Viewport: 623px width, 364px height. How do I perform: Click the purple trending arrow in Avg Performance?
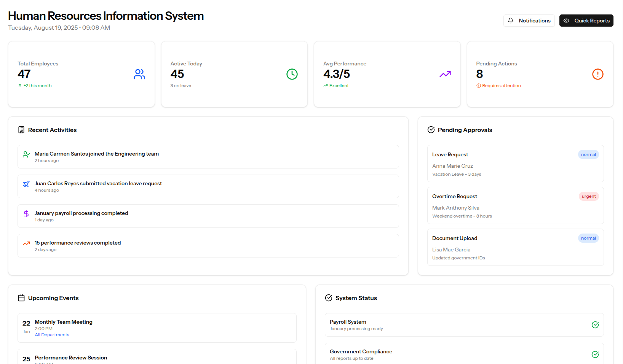pos(445,74)
